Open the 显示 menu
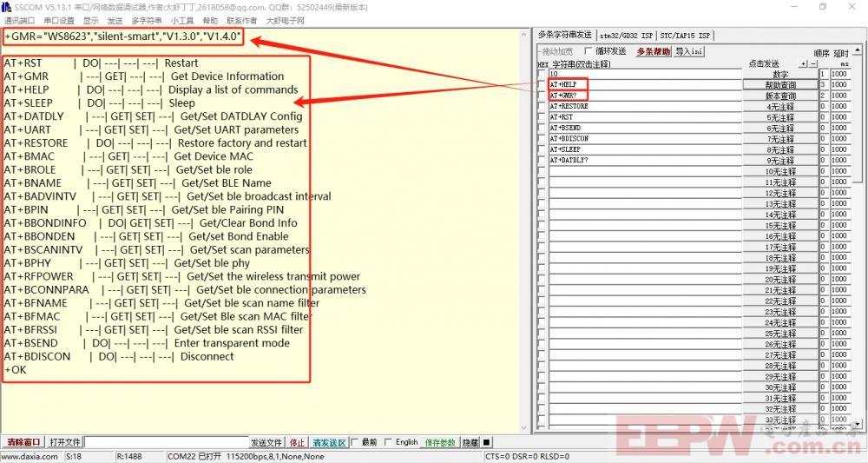868x463 pixels. (x=90, y=21)
